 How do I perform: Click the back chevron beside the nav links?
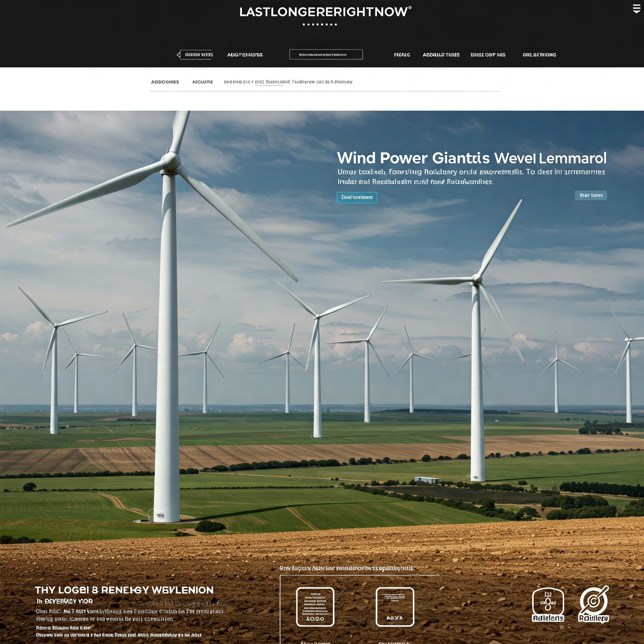(178, 54)
